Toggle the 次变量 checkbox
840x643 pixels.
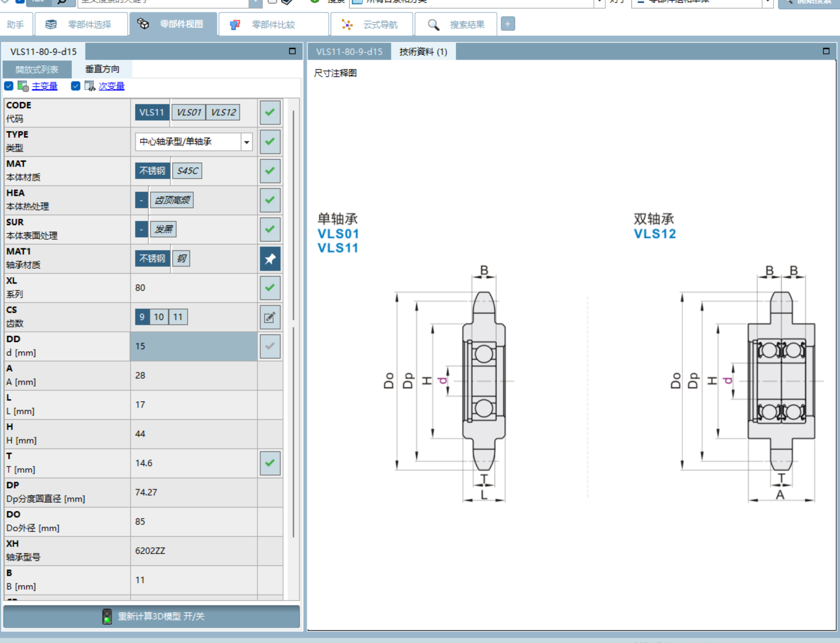[76, 86]
